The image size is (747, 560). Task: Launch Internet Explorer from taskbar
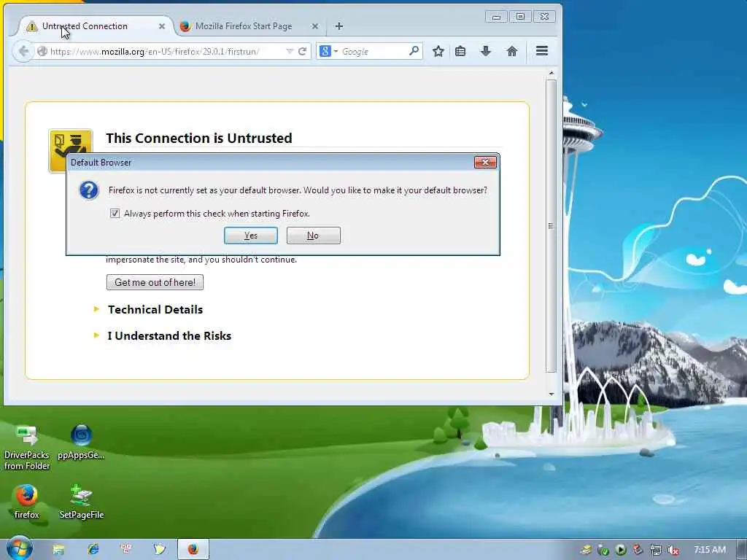click(x=93, y=550)
